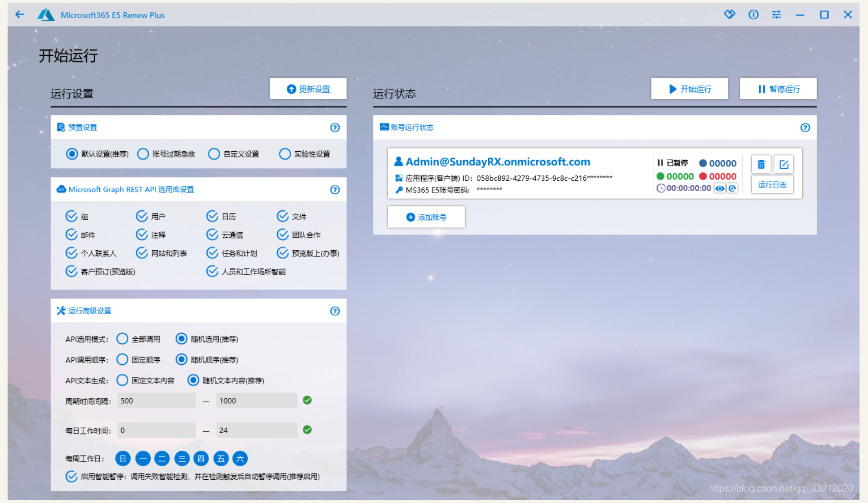
Task: Click the blue total counter dot
Action: coord(703,163)
